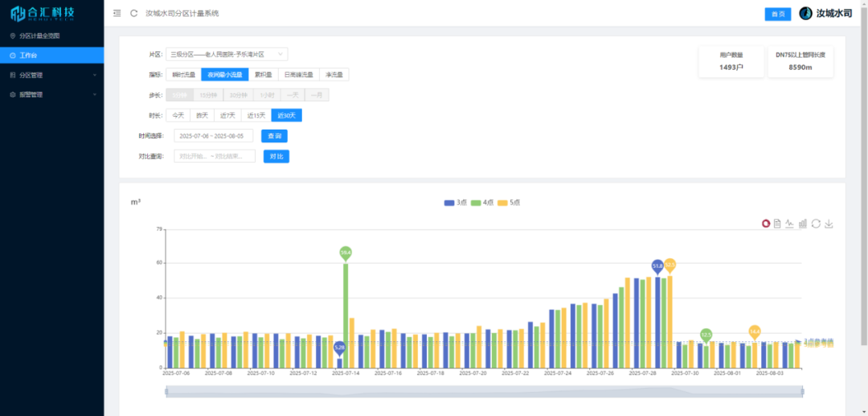Open data view from the chart toolbox
This screenshot has width=868, height=416.
(x=778, y=223)
